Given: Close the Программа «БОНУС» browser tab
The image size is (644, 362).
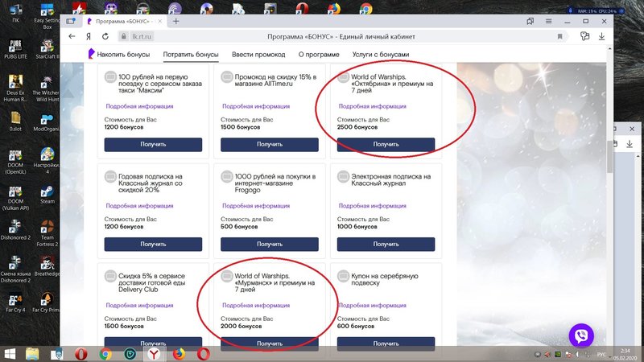Looking at the screenshot, I should click(x=159, y=22).
